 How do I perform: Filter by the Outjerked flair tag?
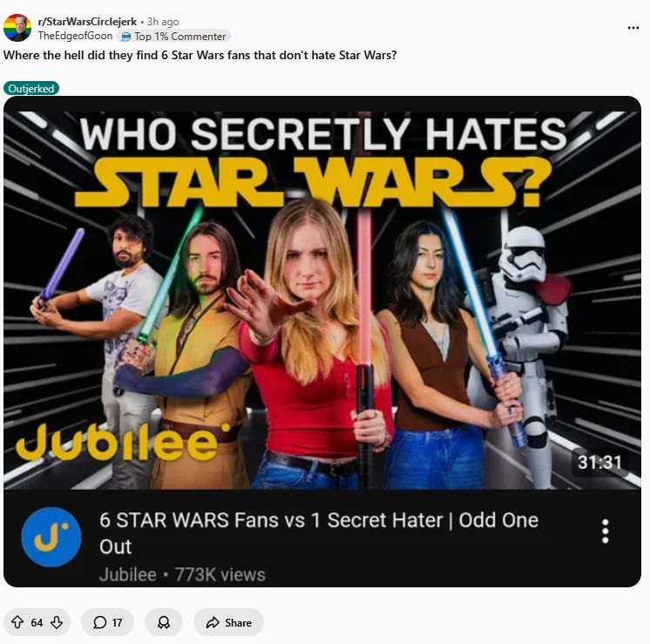point(31,88)
